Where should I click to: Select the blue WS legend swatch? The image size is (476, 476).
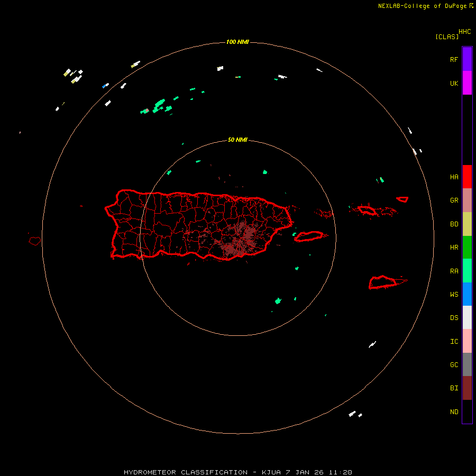(x=467, y=294)
